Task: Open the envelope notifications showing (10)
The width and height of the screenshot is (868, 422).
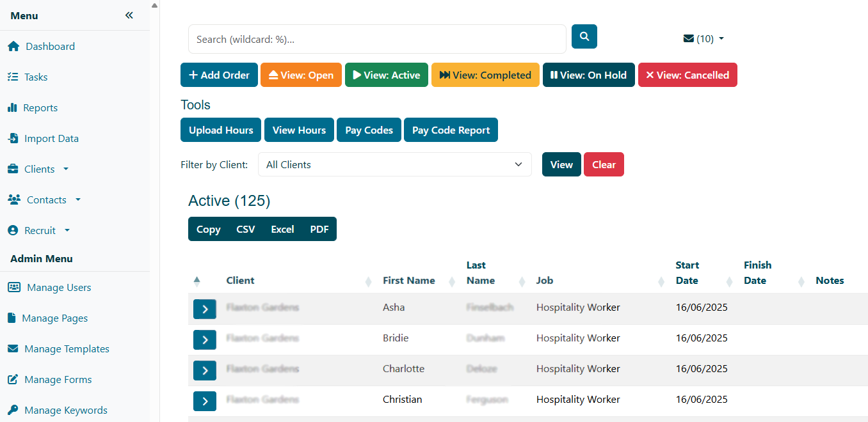Action: pyautogui.click(x=703, y=38)
